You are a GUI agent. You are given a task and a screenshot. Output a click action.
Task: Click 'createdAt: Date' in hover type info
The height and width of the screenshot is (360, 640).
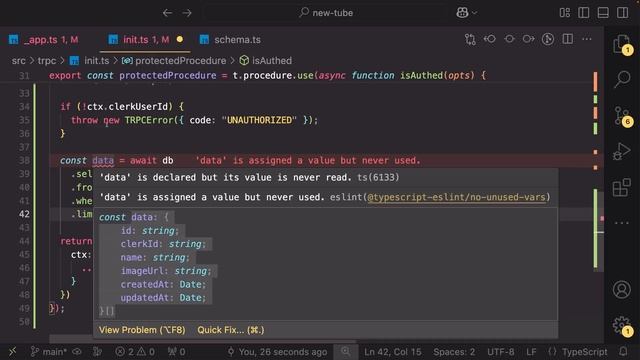[163, 284]
